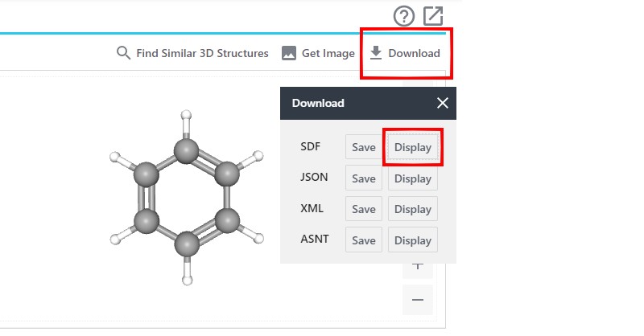Viewport: 644px width, 336px height.
Task: Click Find Similar 3D Structures
Action: 192,53
